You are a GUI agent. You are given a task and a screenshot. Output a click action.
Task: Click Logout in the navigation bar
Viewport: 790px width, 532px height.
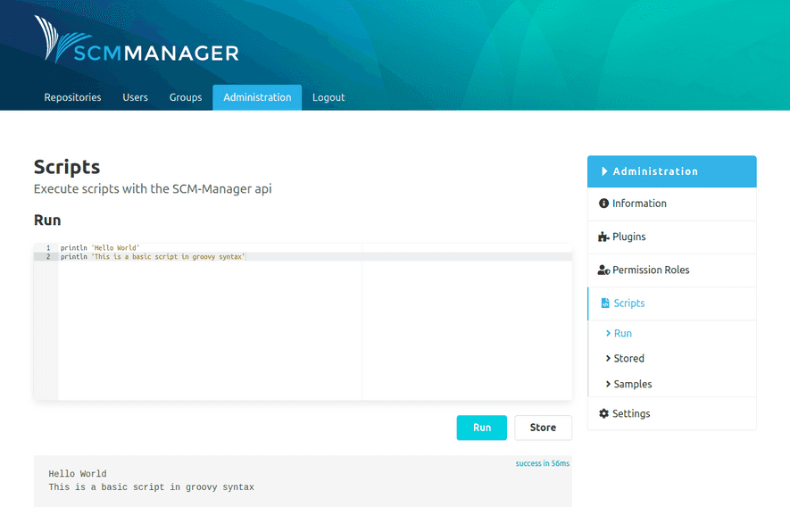click(328, 97)
